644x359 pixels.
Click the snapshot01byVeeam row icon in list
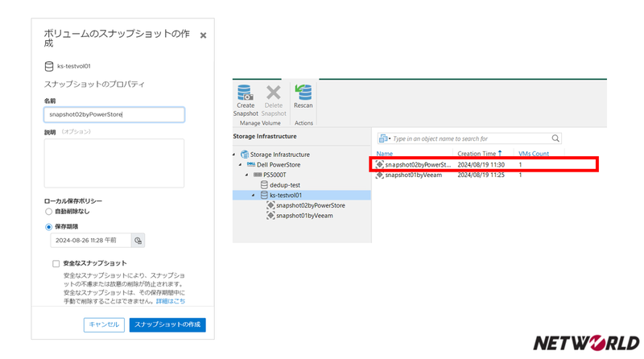(x=380, y=175)
